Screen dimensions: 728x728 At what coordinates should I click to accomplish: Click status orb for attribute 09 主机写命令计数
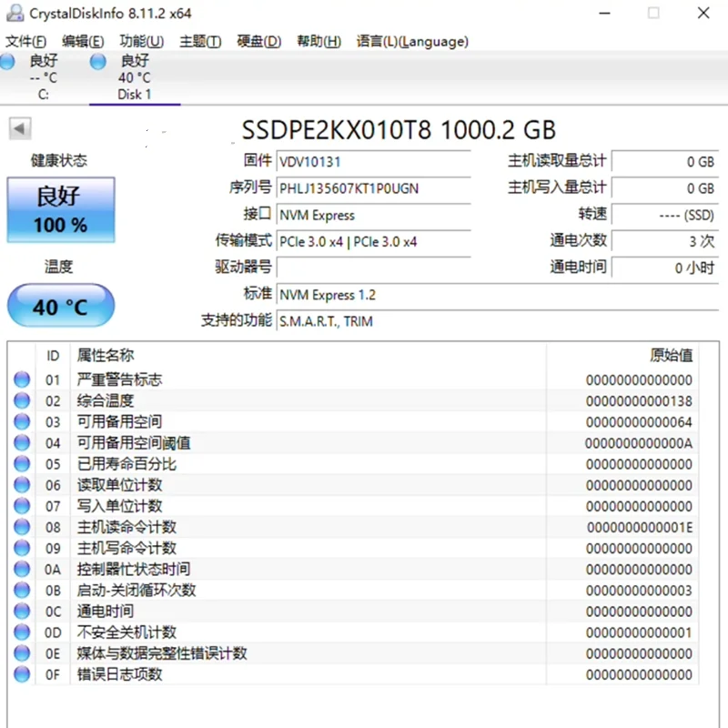point(22,548)
